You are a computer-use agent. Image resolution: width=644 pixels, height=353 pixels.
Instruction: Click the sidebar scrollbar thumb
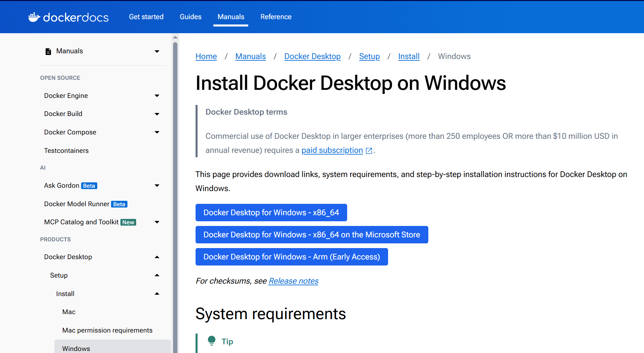coord(175,197)
